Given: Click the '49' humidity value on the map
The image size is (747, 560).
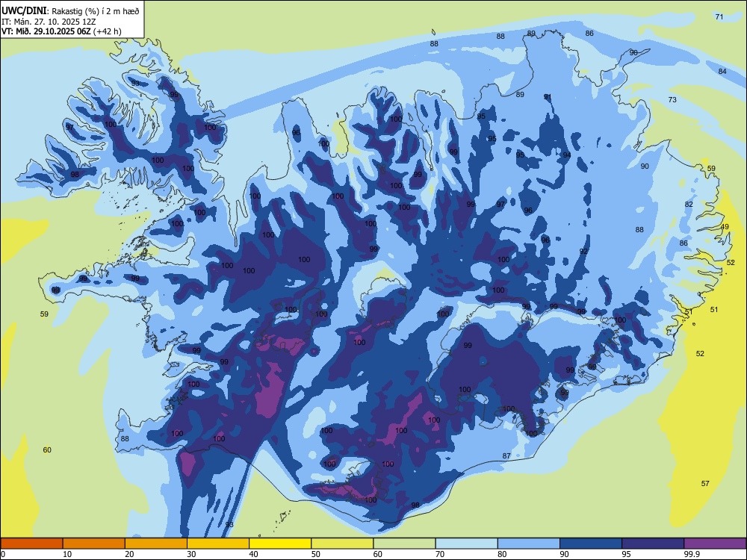Looking at the screenshot, I should (725, 227).
